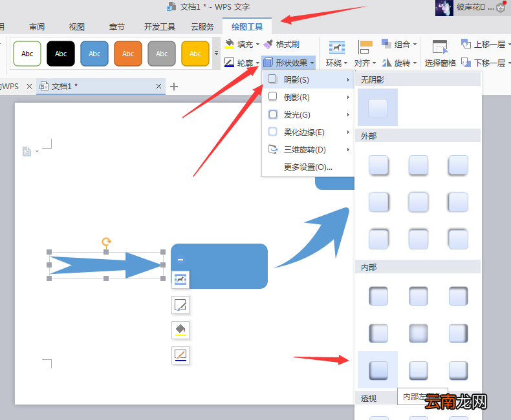Select the middle outer shadow preset
The width and height of the screenshot is (511, 420).
(419, 202)
